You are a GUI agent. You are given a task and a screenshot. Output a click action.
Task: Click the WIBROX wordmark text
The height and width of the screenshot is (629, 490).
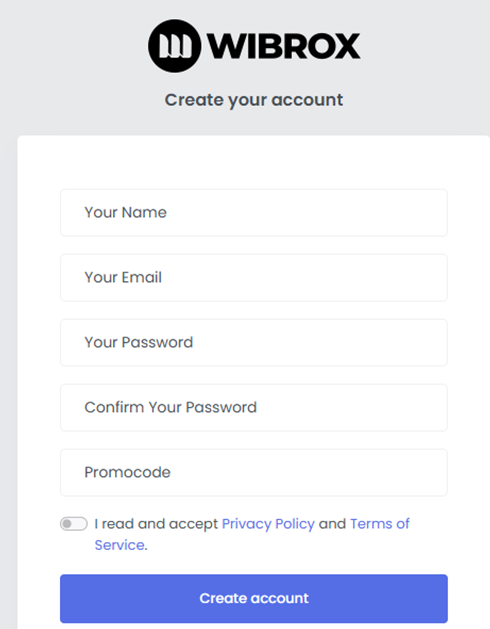click(x=284, y=46)
